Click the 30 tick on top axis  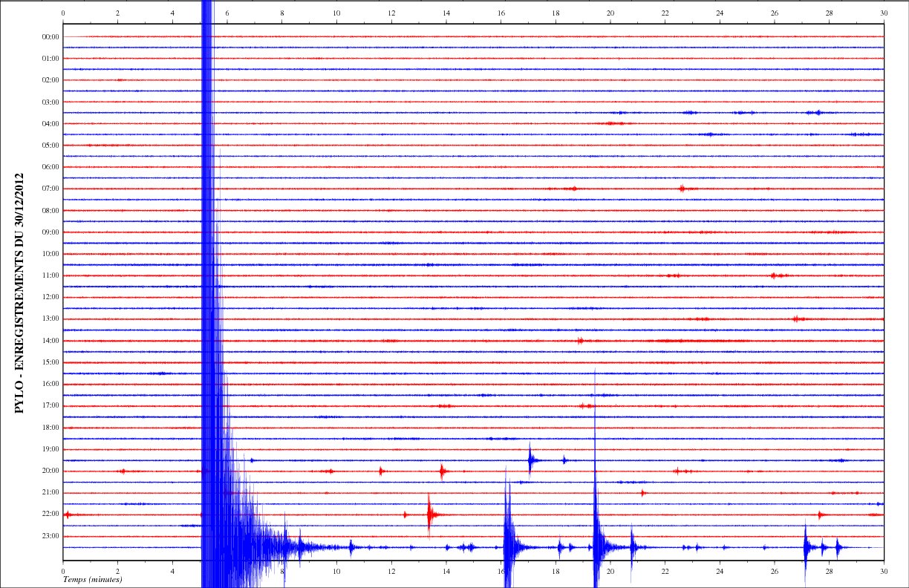[884, 13]
